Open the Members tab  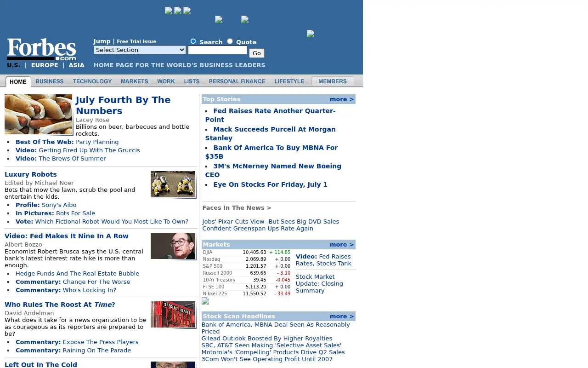click(x=333, y=81)
